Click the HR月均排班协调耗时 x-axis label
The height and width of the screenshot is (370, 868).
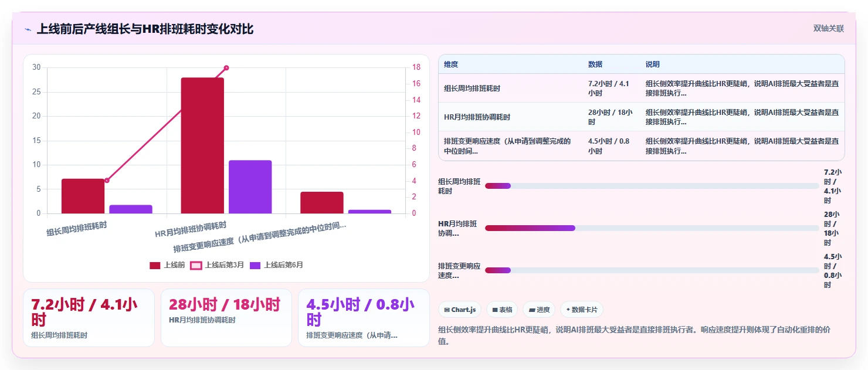tap(191, 229)
